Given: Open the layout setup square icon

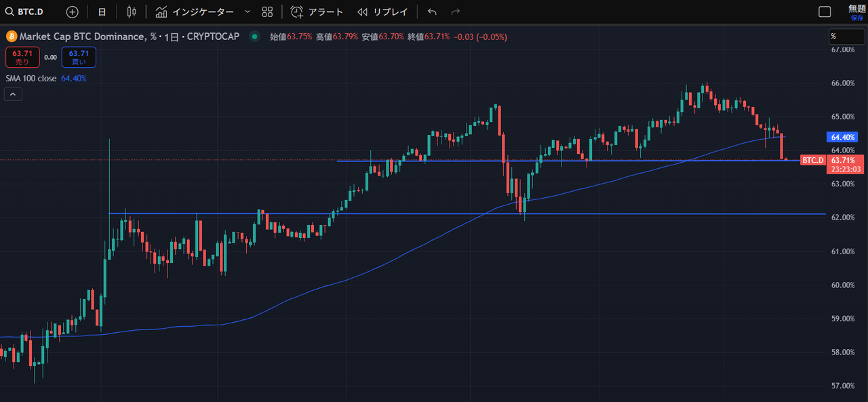Looking at the screenshot, I should pyautogui.click(x=825, y=12).
